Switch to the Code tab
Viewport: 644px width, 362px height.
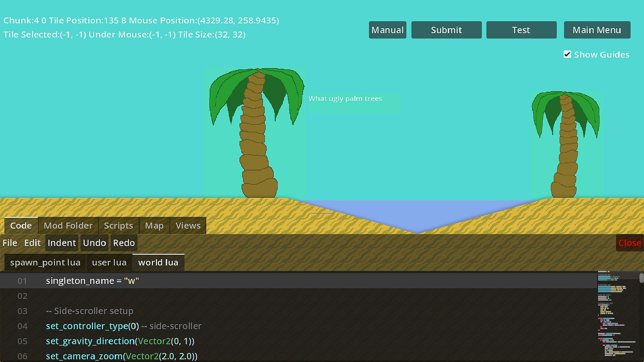(21, 226)
